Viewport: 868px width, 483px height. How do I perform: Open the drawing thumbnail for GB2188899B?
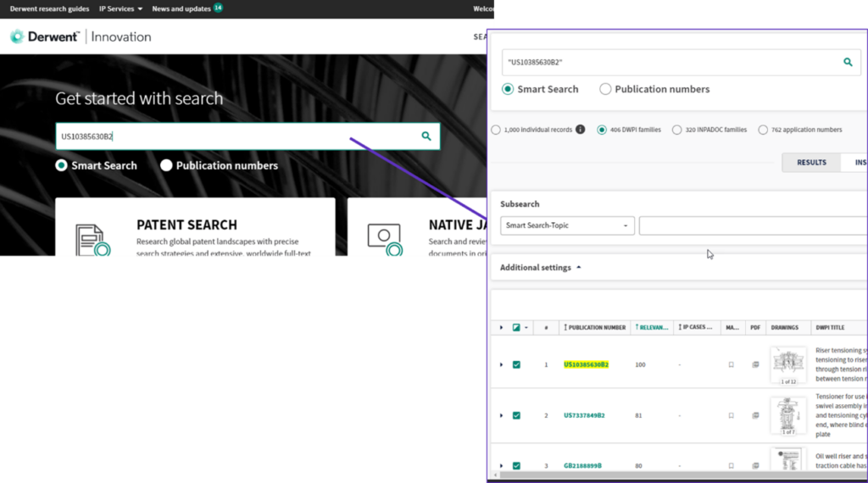[788, 460]
